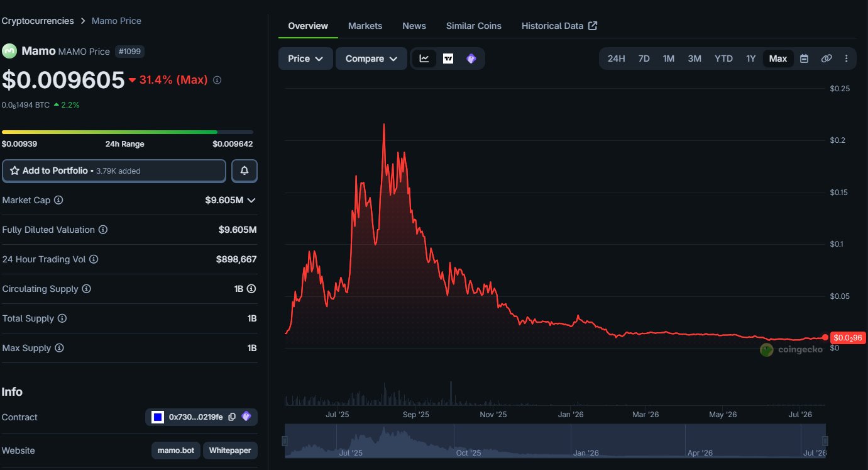
Task: Click the Mamo Price breadcrumb text
Action: tap(116, 21)
